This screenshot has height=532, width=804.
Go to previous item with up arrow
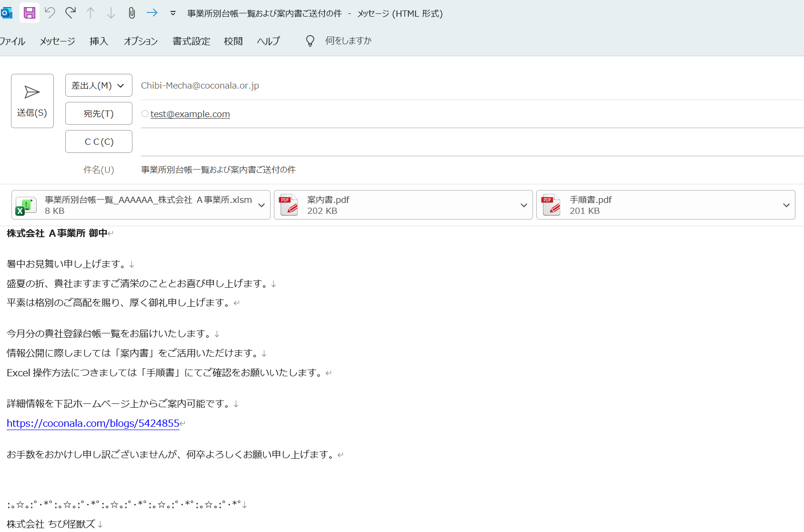click(x=90, y=13)
